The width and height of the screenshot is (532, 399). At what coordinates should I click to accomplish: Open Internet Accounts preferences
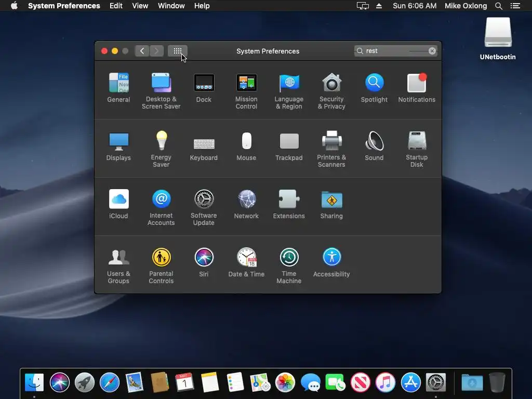pos(161,207)
